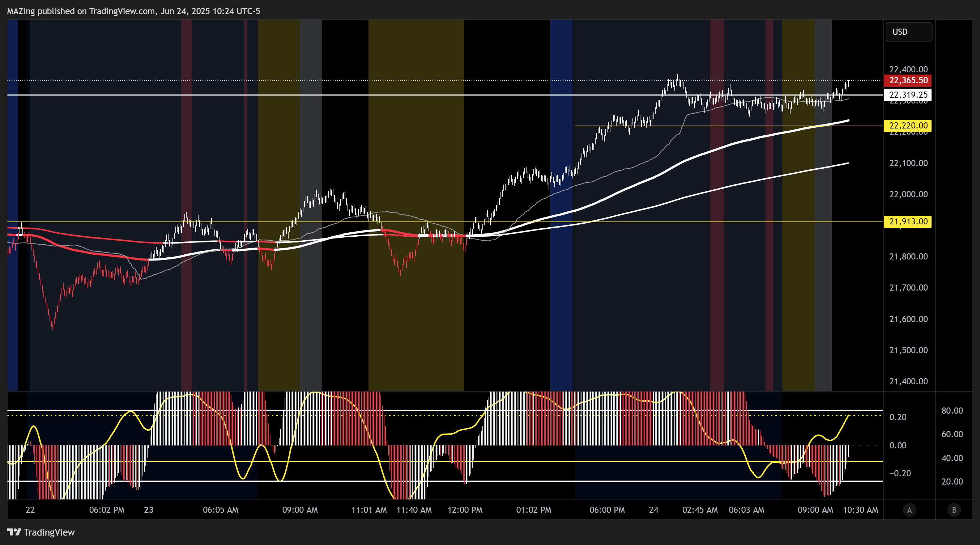
Task: Click the 21,400.00 price axis value
Action: (908, 381)
